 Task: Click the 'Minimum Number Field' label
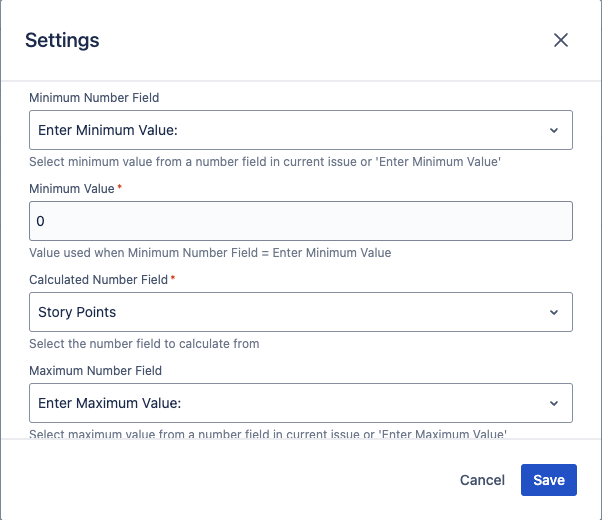[94, 98]
